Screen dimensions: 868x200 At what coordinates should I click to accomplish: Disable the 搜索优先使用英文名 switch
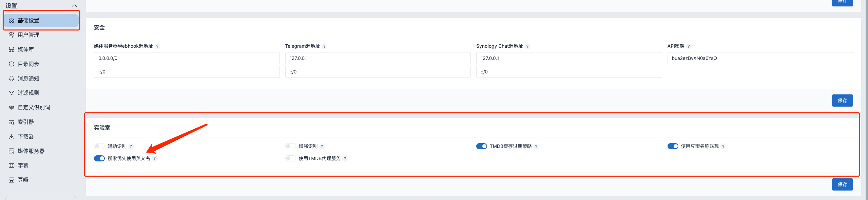coord(99,159)
